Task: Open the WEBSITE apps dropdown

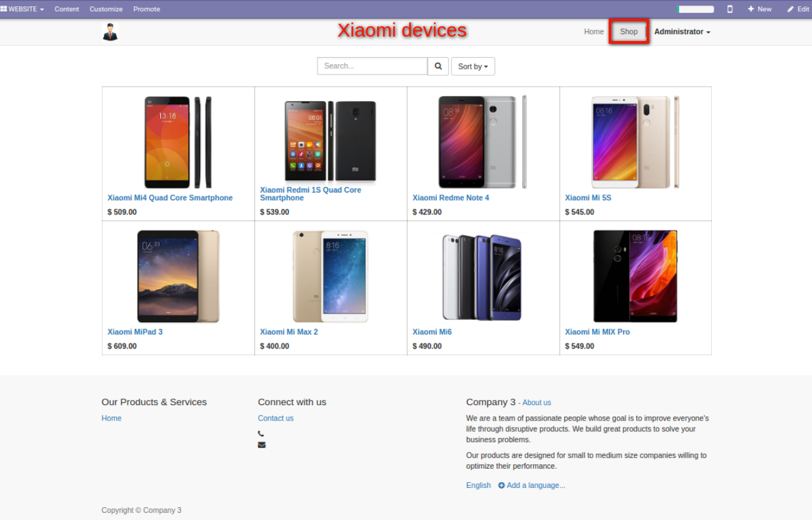Action: 22,9
